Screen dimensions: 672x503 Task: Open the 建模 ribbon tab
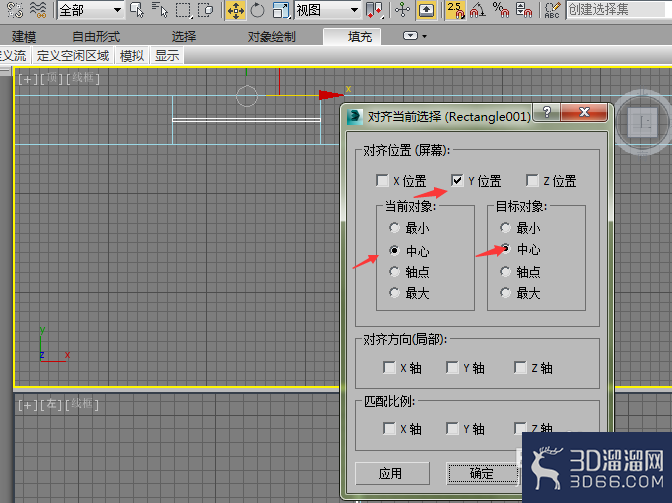tap(24, 37)
